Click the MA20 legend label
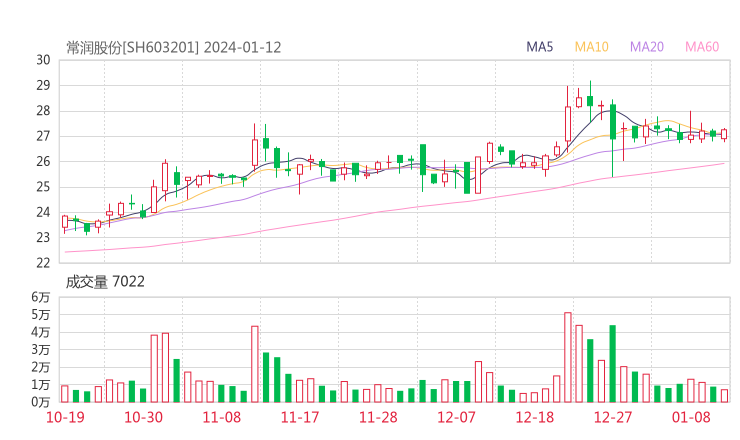Screen dimensions: 740x440 coord(647,47)
